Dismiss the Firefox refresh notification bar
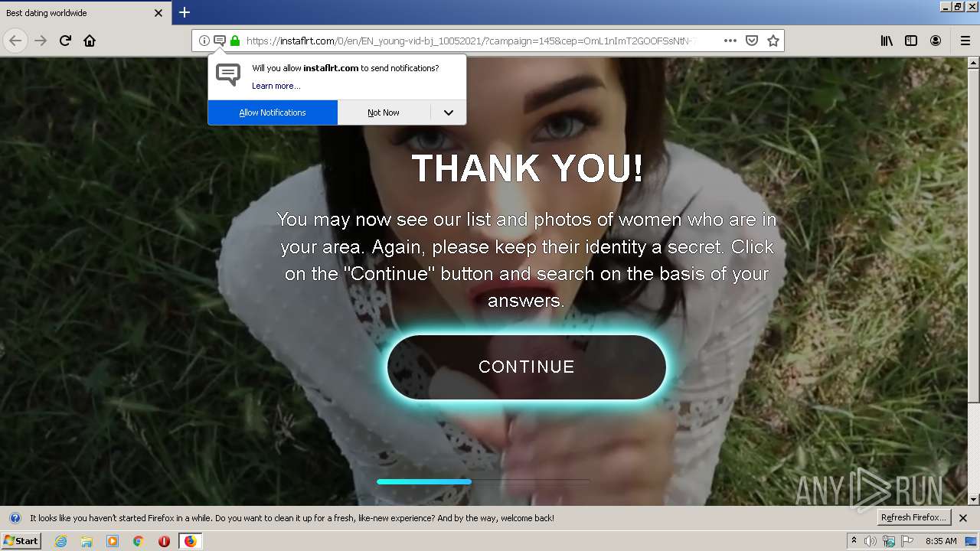The height and width of the screenshot is (551, 980). point(963,518)
